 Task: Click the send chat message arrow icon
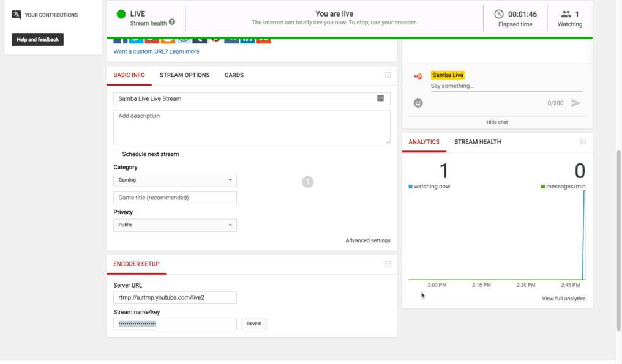click(x=576, y=103)
